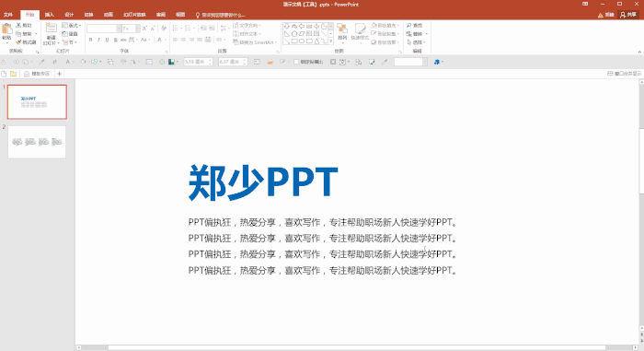Image resolution: width=644 pixels, height=351 pixels.
Task: Click the Cut scissors icon
Action: coord(18,26)
